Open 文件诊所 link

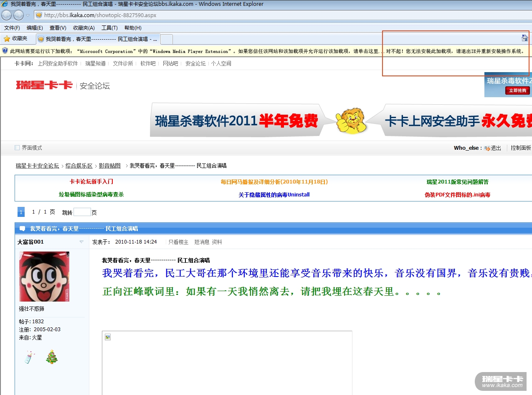(x=123, y=64)
